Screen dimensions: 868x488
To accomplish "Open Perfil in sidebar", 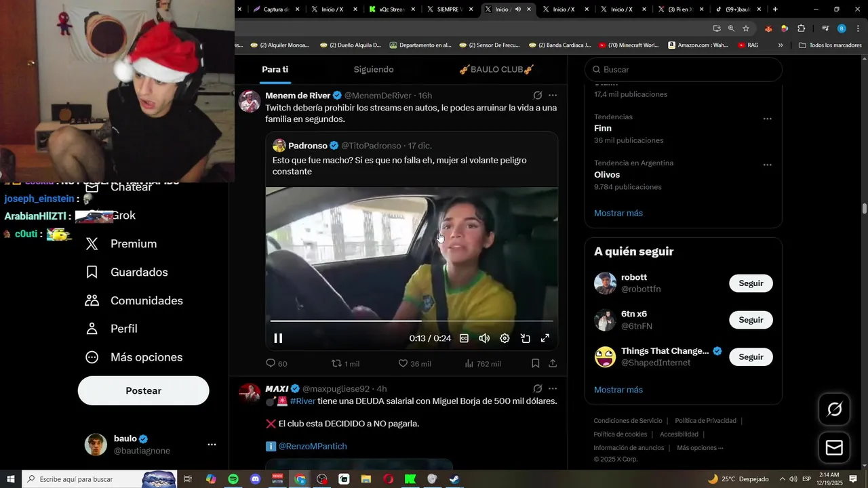I will point(112,329).
